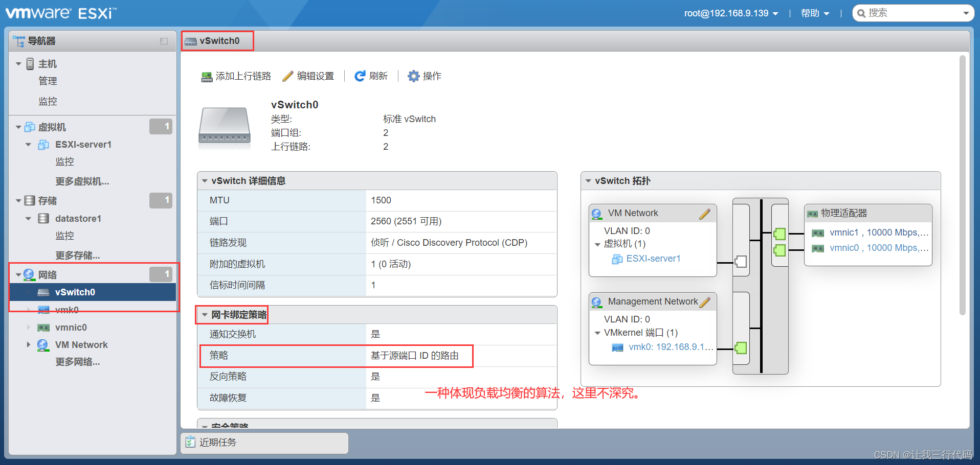Image resolution: width=980 pixels, height=465 pixels.
Task: Open the Actions (操作) gear icon
Action: (x=413, y=76)
